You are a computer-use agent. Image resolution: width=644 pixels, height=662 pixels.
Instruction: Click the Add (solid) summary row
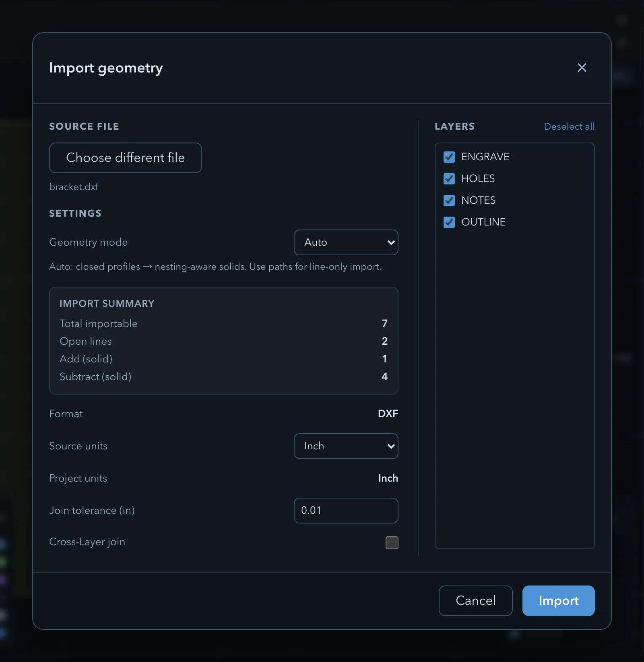point(224,359)
